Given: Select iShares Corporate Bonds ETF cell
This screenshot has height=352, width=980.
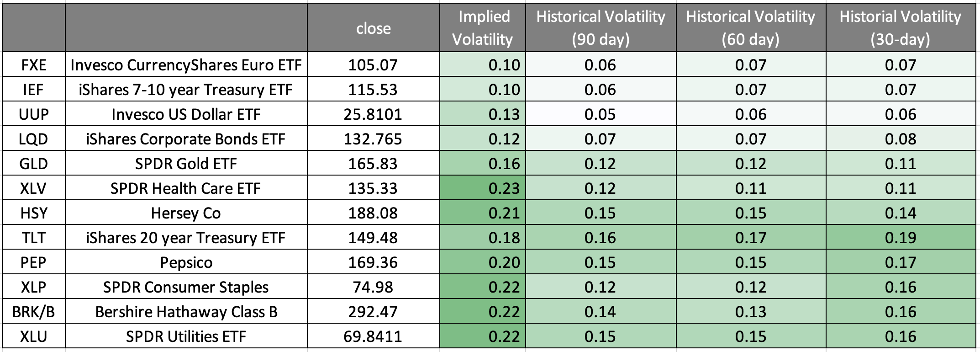Looking at the screenshot, I should [186, 139].
